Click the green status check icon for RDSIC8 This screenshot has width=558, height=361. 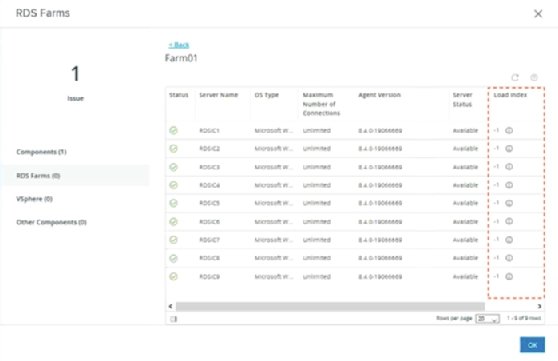[x=173, y=258]
